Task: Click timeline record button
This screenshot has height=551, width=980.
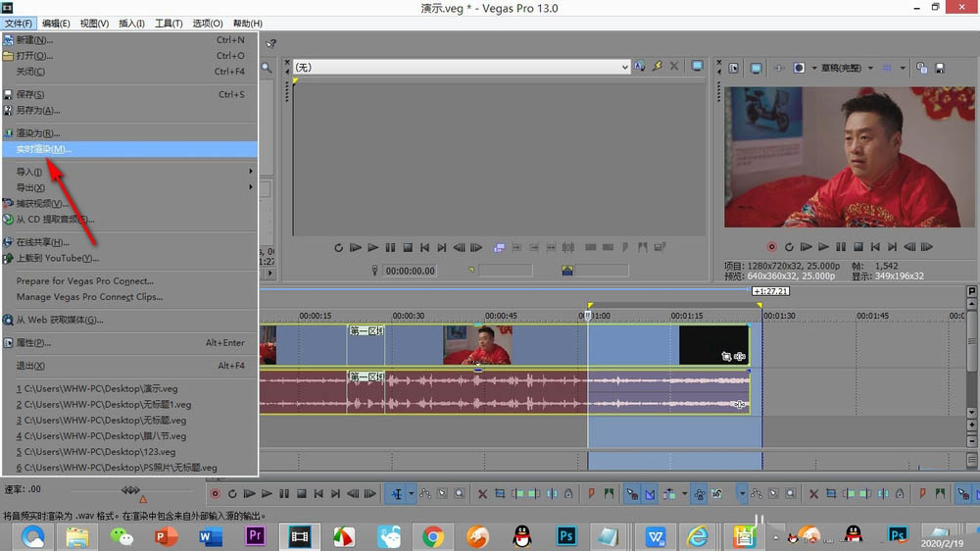Action: (215, 493)
